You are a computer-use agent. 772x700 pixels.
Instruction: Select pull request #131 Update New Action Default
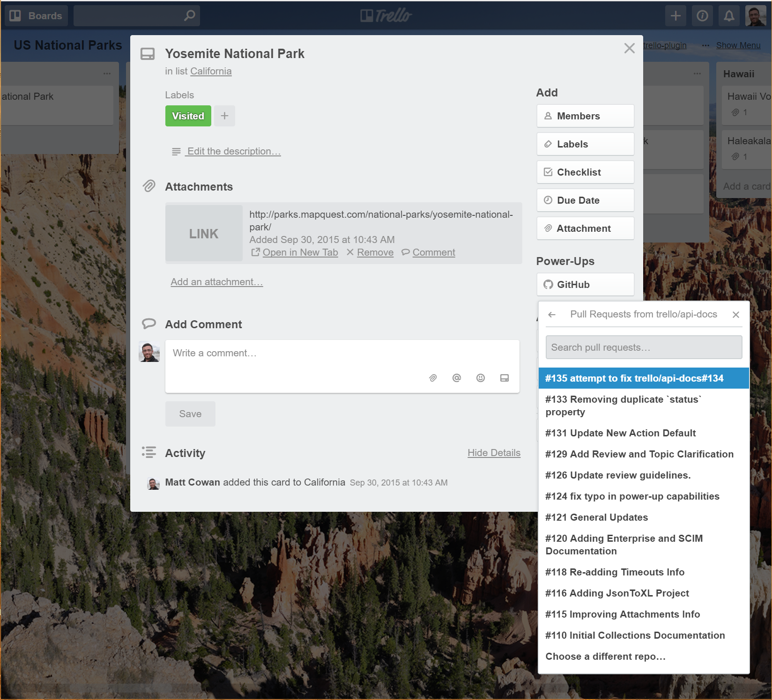(x=620, y=433)
